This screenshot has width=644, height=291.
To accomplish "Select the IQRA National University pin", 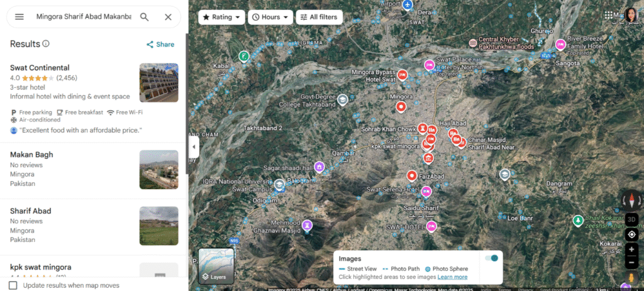I will coord(280,185).
